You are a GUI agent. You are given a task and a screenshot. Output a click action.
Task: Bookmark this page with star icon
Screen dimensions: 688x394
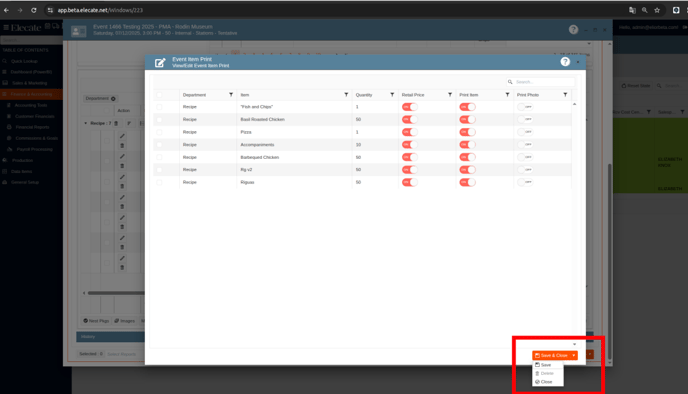(x=657, y=10)
